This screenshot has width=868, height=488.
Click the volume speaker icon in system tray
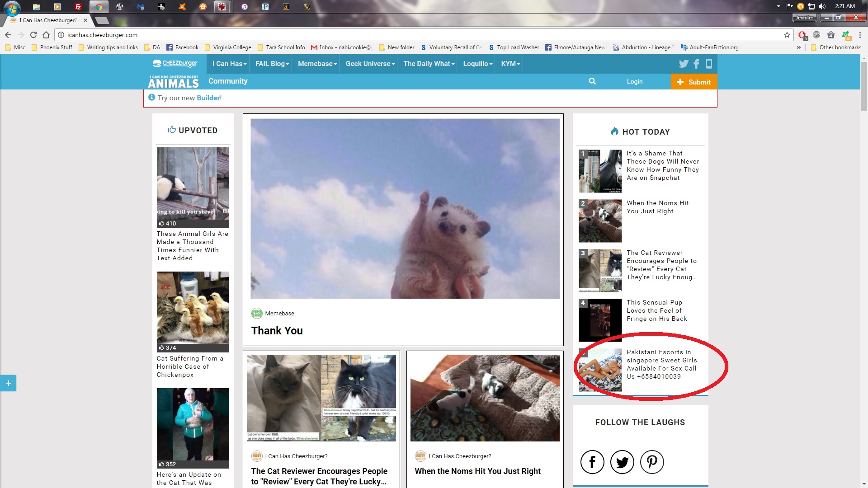click(822, 6)
